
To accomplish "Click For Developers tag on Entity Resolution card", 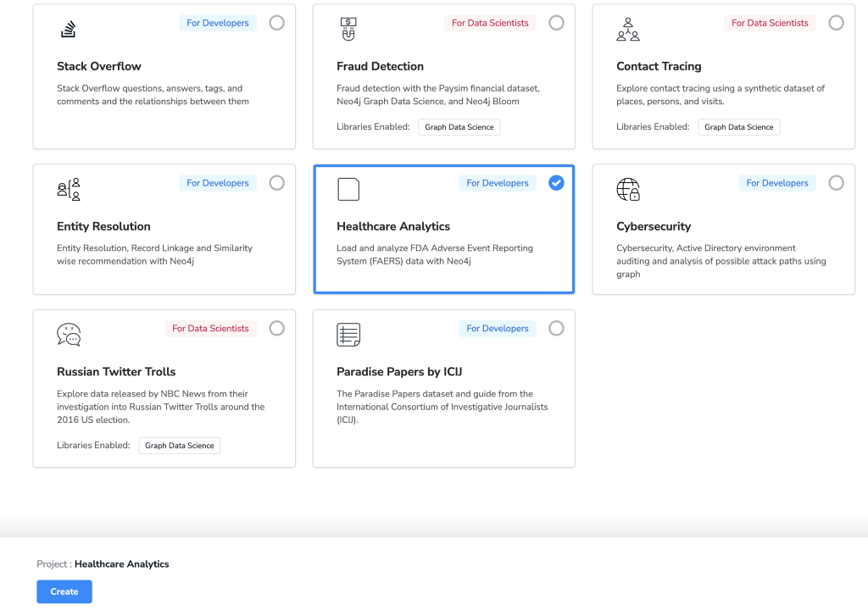I will 218,183.
